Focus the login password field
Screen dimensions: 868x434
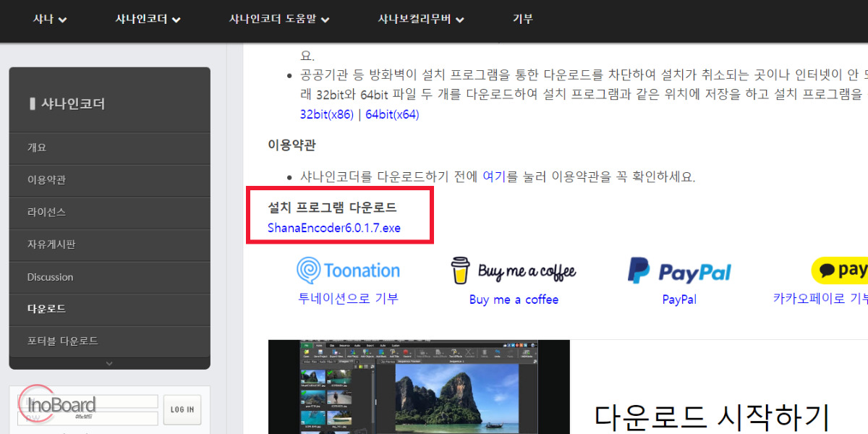pos(88,418)
